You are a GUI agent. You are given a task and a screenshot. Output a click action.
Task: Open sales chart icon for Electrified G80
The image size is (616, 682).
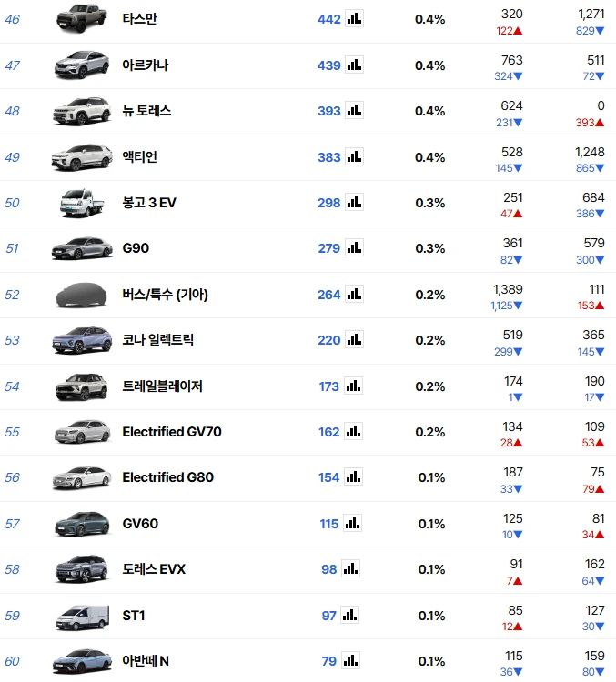point(353,477)
